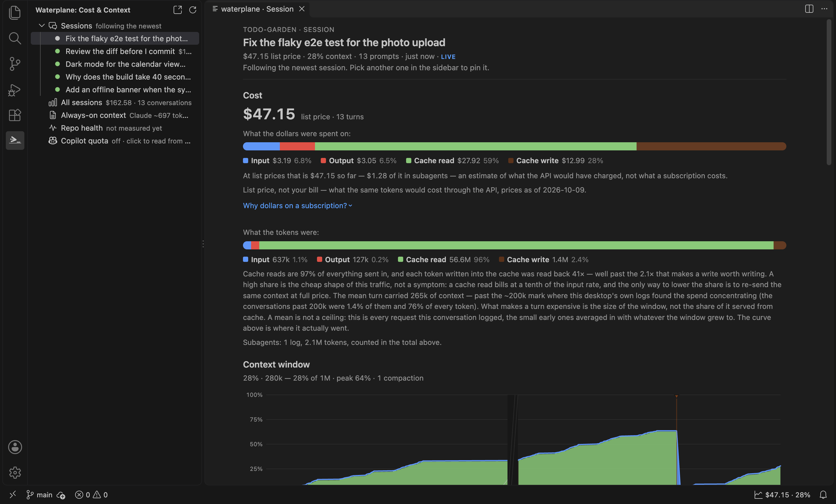Open errors and warnings count in status bar
This screenshot has width=836, height=504.
pos(91,495)
